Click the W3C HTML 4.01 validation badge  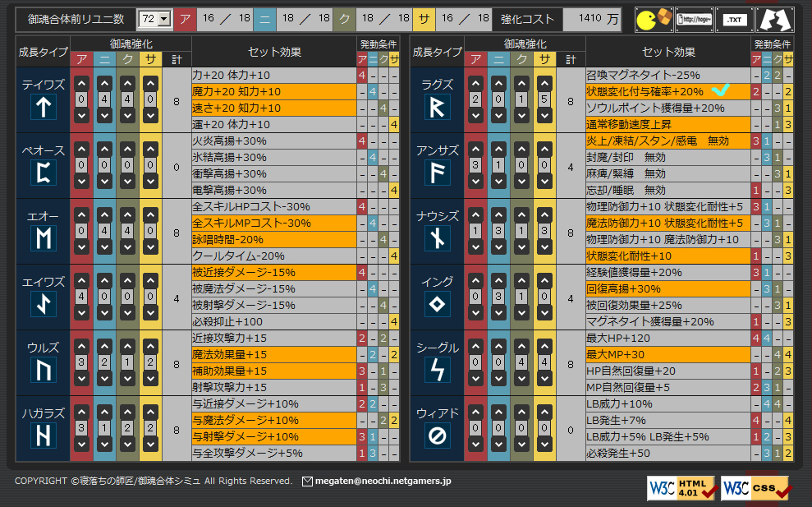point(681,487)
